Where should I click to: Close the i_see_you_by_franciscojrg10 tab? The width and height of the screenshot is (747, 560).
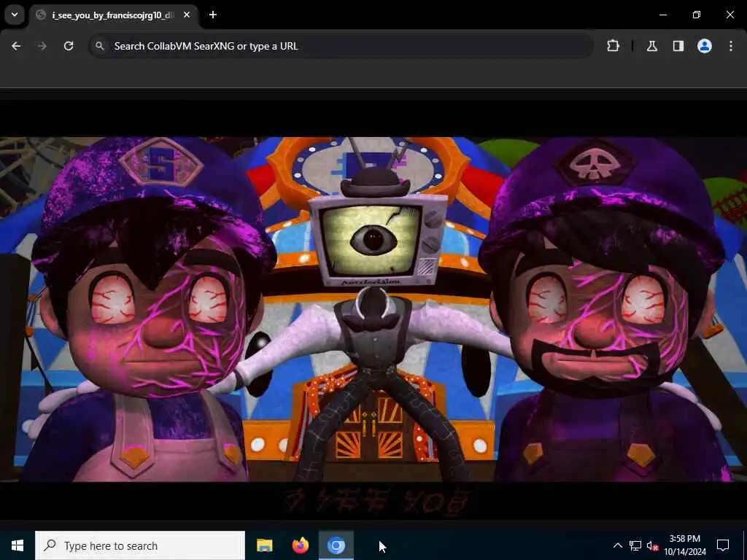tap(187, 15)
